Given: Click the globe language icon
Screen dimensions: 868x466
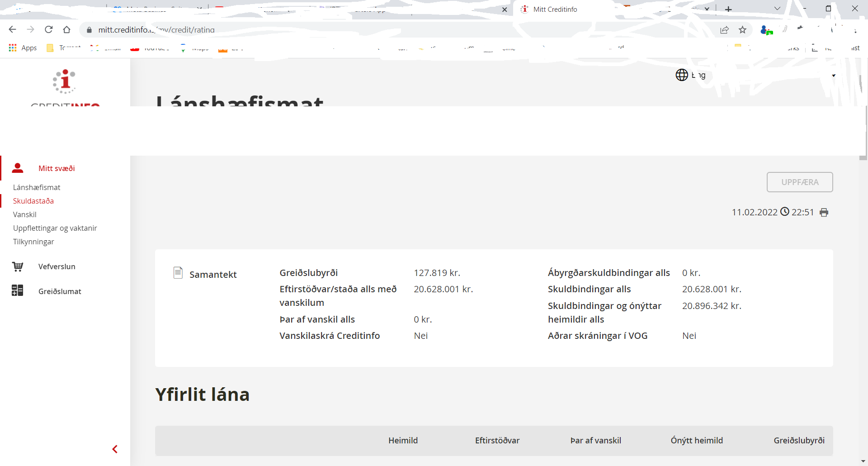Looking at the screenshot, I should (681, 75).
